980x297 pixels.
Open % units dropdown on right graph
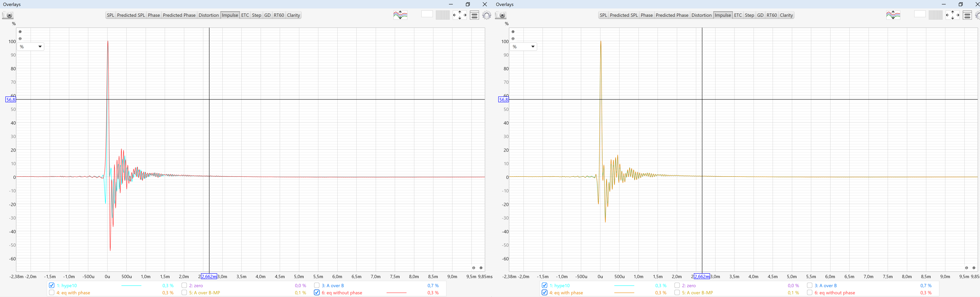[524, 47]
